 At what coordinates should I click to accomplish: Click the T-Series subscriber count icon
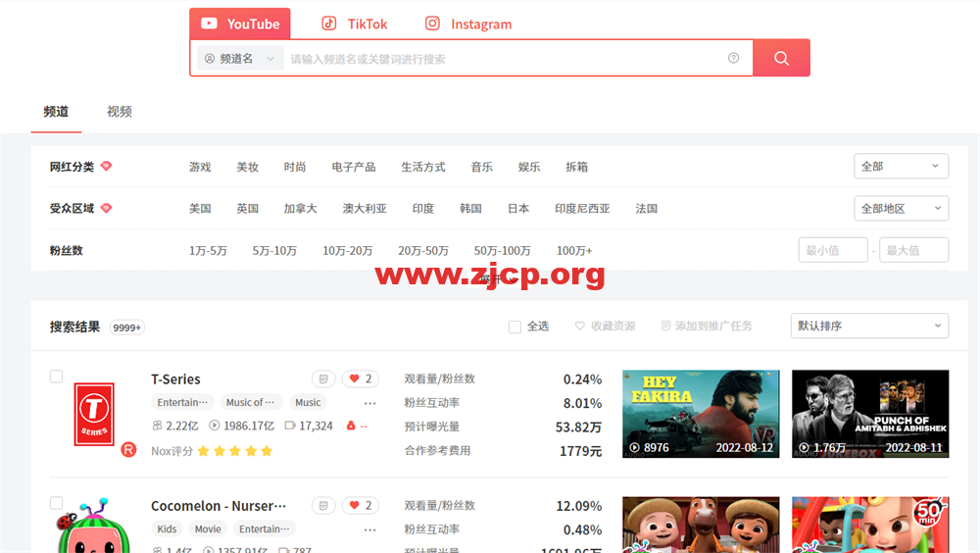tap(157, 426)
